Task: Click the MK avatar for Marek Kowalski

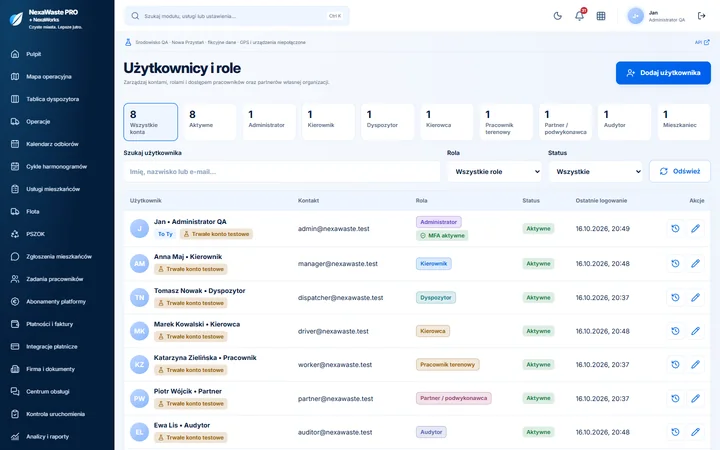Action: [x=139, y=331]
